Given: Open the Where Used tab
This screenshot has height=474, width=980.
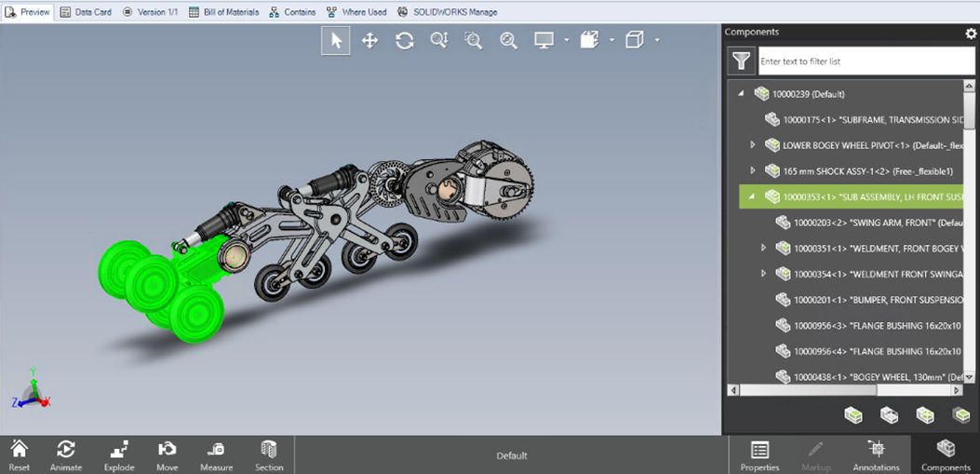Looking at the screenshot, I should tap(359, 12).
